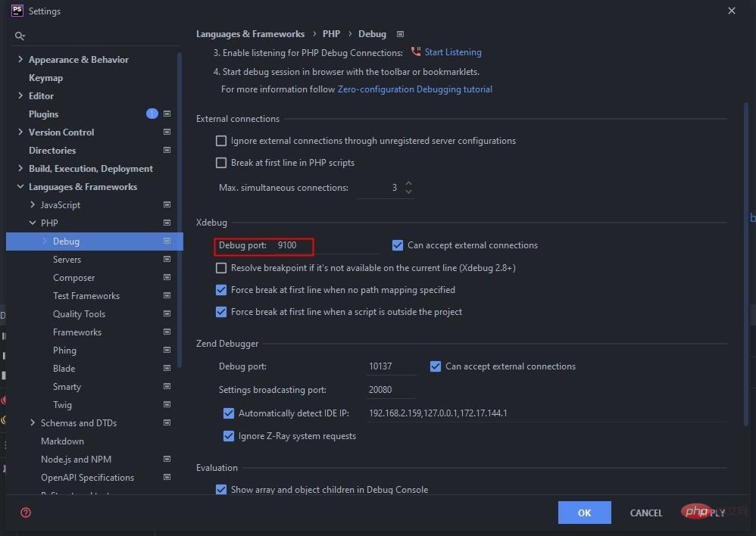
Task: Click the project icon in Servers row
Action: click(x=167, y=260)
